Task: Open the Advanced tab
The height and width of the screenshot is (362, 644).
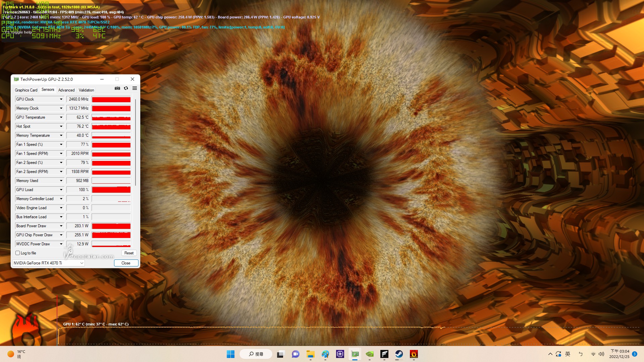Action: pos(66,90)
